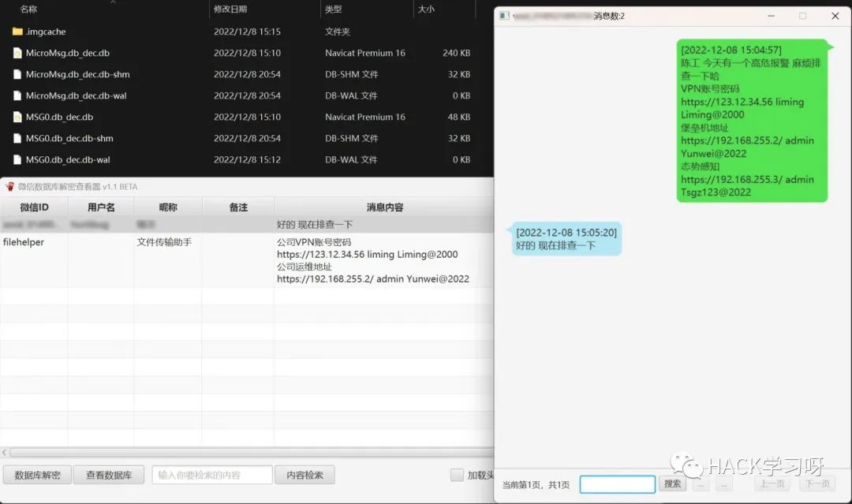Click the 文件夹 type cell
The image size is (852, 504).
[x=338, y=32]
